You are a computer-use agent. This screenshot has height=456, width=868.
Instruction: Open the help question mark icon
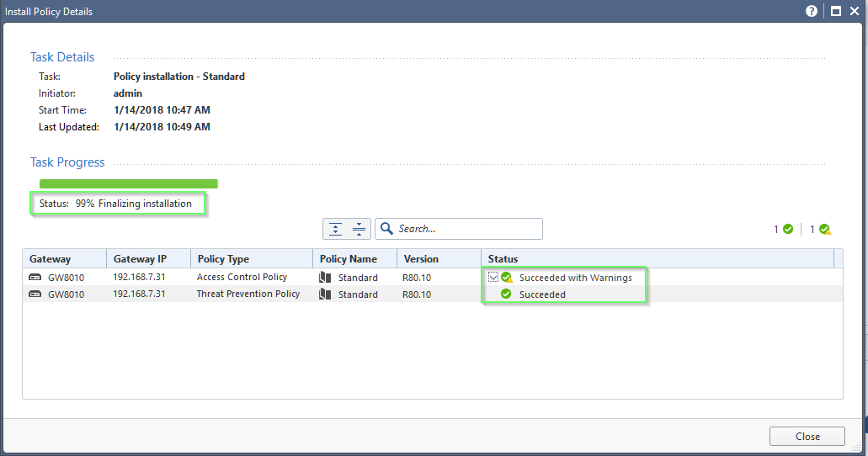812,11
